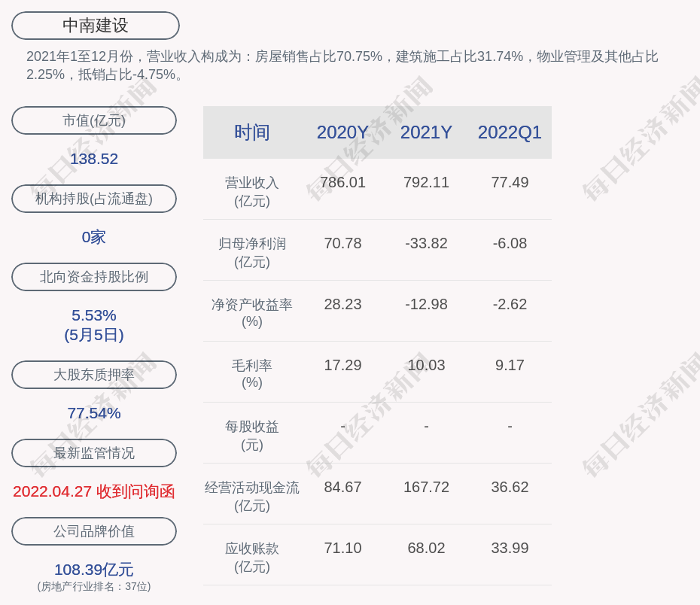This screenshot has width=700, height=605.
Task: Click the 经营活动现金流(亿元) row label
Action: point(252,497)
